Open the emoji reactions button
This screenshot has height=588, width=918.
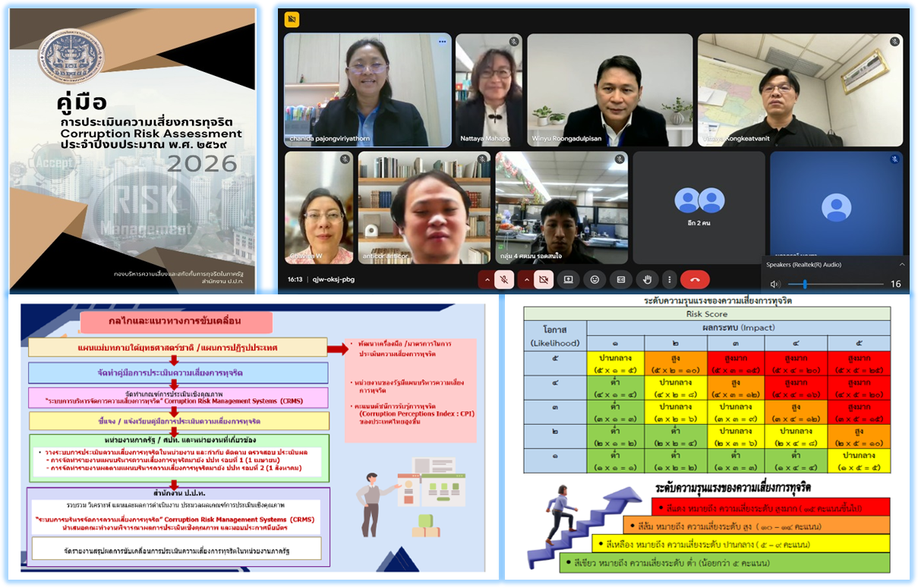coord(595,279)
